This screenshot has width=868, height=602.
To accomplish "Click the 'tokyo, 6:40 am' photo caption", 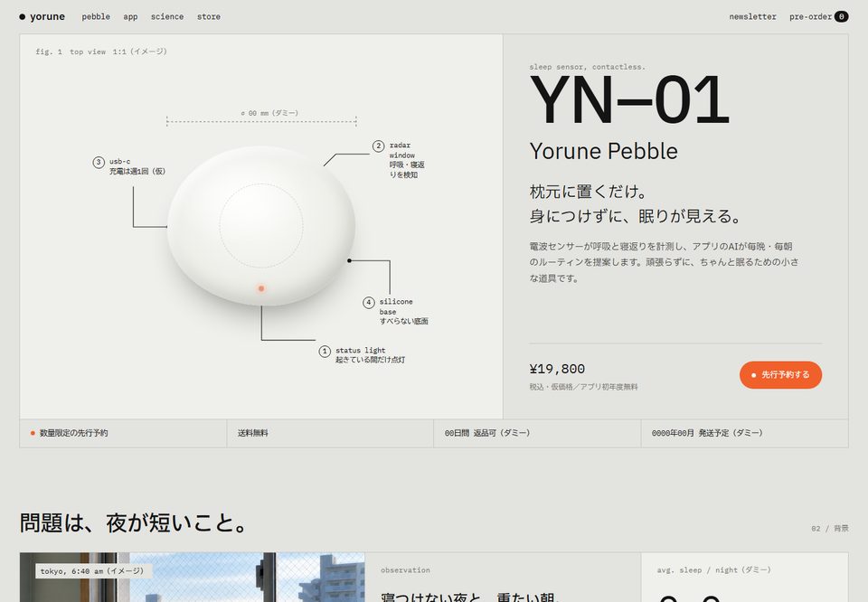I will (x=92, y=571).
